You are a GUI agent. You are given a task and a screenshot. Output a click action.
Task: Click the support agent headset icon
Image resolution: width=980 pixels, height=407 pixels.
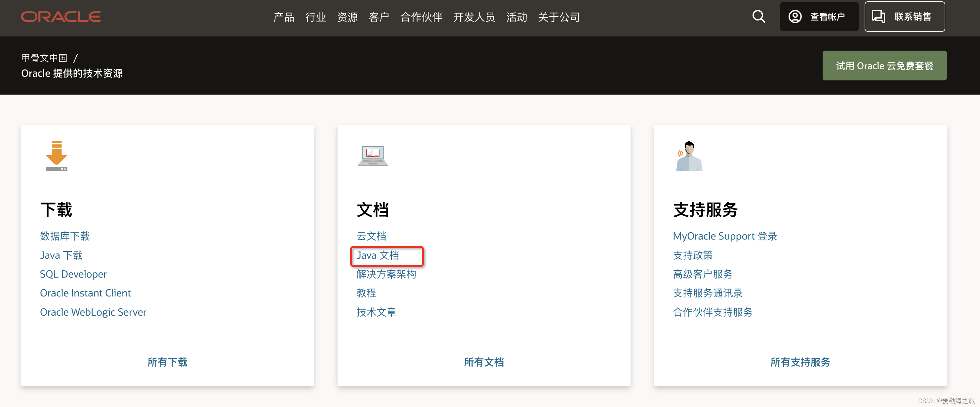(689, 156)
